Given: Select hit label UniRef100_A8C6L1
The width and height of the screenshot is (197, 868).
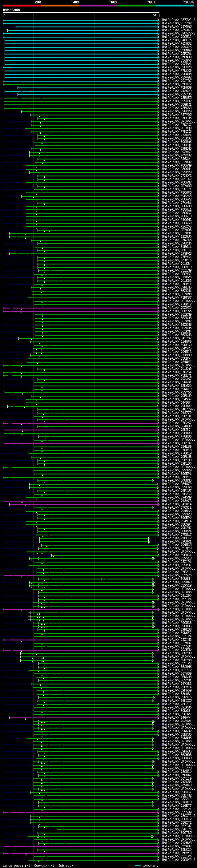Looking at the screenshot, I should pyautogui.click(x=177, y=210).
